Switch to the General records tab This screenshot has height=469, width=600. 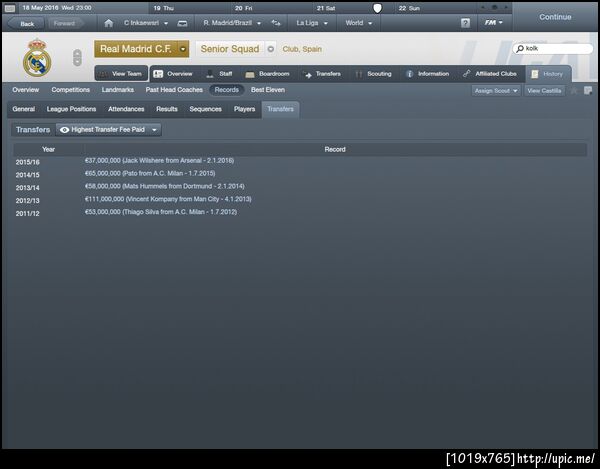[24, 109]
